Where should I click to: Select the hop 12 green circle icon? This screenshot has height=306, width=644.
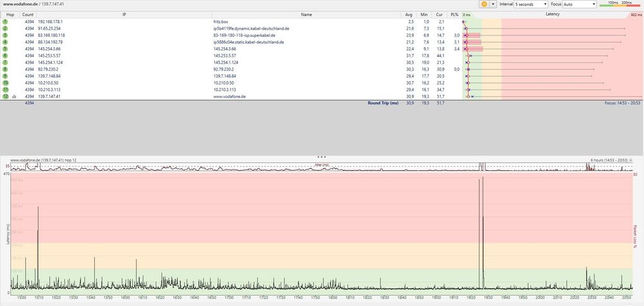5,96
